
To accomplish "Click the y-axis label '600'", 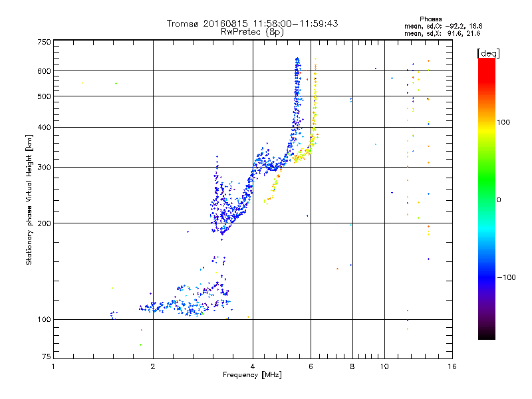I will (x=44, y=71).
